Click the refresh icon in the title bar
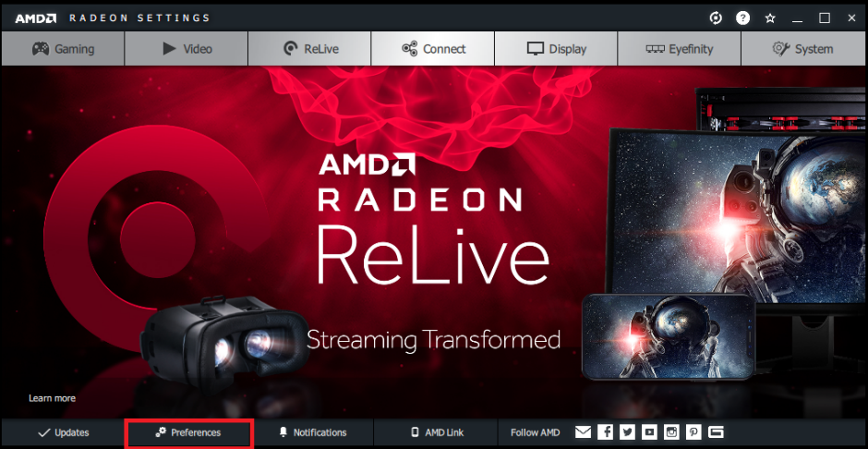Viewport: 868px width, 449px height. [715, 18]
